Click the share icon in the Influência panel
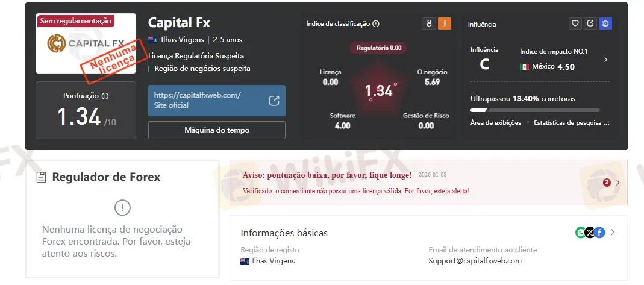The image size is (644, 285). [590, 23]
